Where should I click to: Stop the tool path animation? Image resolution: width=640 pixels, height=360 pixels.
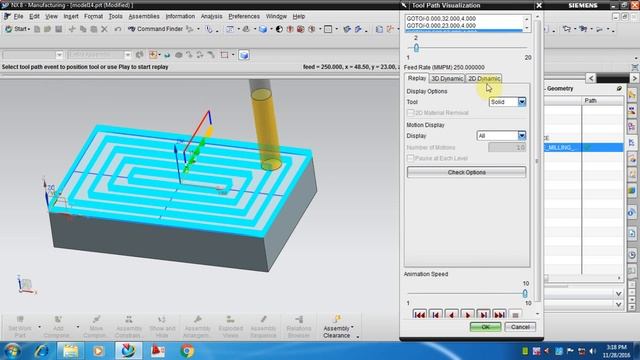(x=515, y=315)
